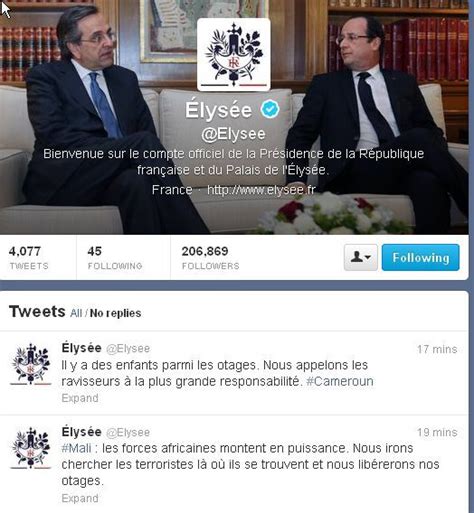Image resolution: width=474 pixels, height=513 pixels.
Task: Expand the Cameroun hostages tweet
Action: 80,398
